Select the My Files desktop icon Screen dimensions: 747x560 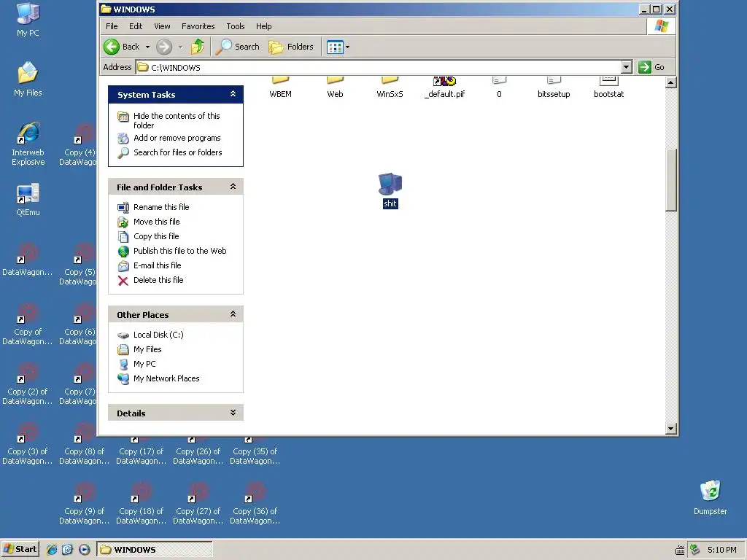click(x=28, y=79)
